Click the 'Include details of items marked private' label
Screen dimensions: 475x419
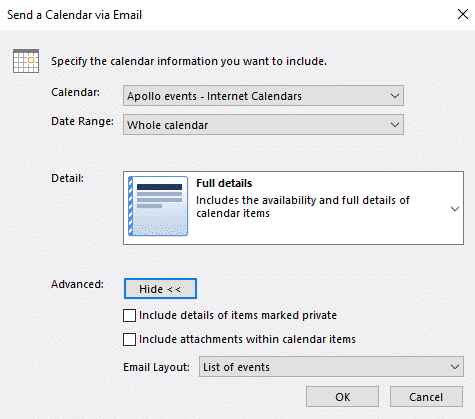[238, 315]
